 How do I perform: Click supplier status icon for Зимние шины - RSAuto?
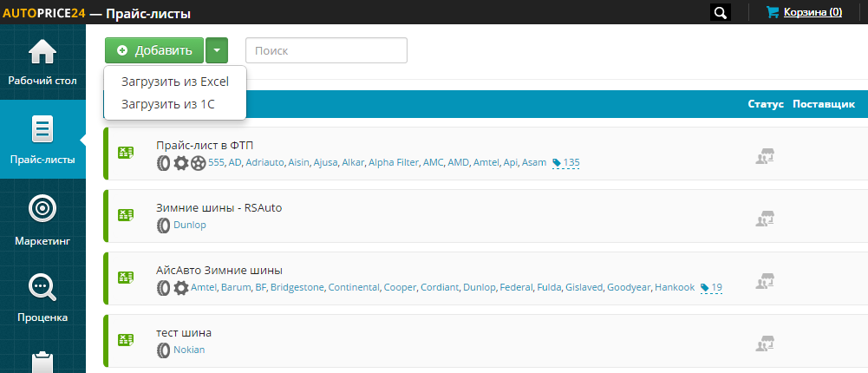765,219
